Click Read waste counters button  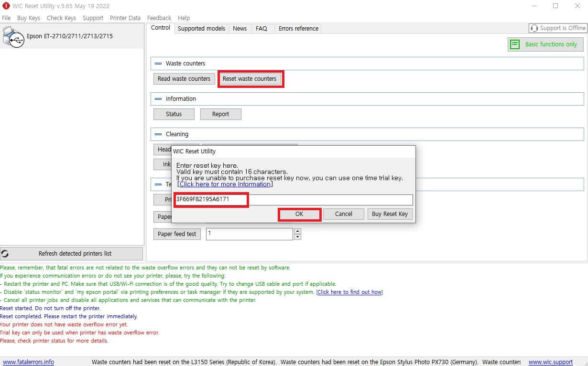[x=184, y=79]
